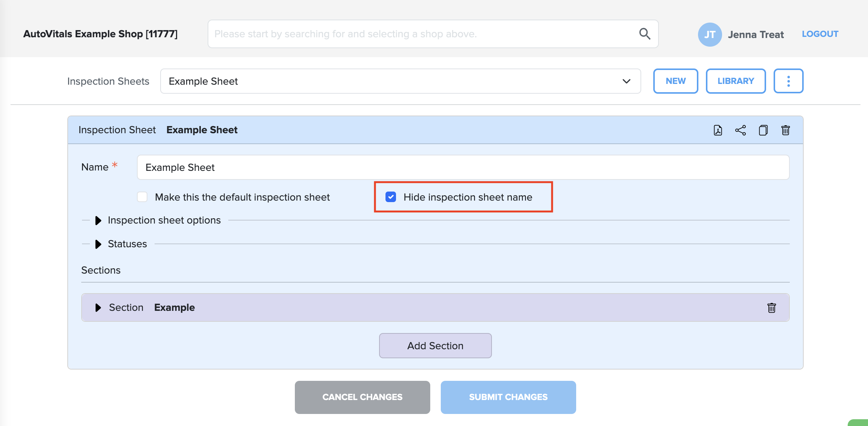Viewport: 868px width, 426px height.
Task: Click the LOGOUT link
Action: [x=820, y=34]
